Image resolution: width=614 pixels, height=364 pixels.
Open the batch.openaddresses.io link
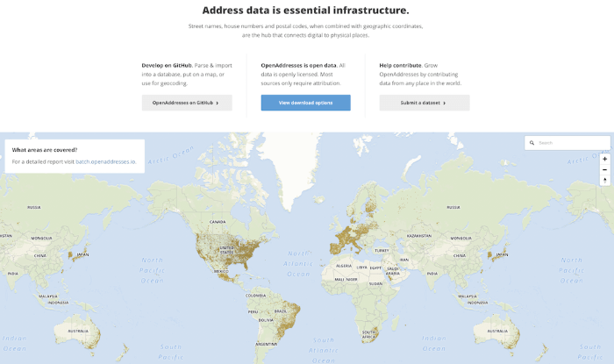[106, 161]
